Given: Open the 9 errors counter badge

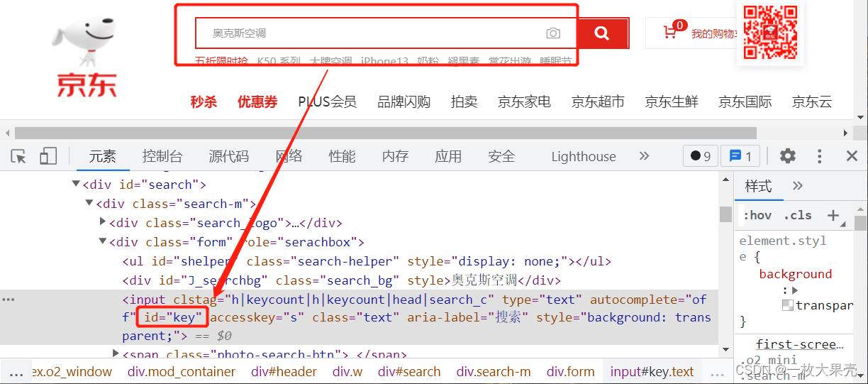Looking at the screenshot, I should tap(701, 156).
